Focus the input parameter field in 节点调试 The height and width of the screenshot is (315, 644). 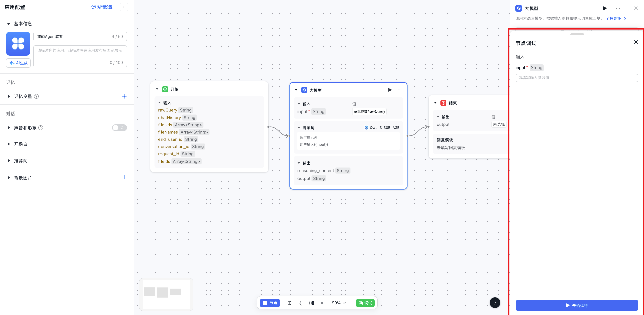click(x=577, y=78)
